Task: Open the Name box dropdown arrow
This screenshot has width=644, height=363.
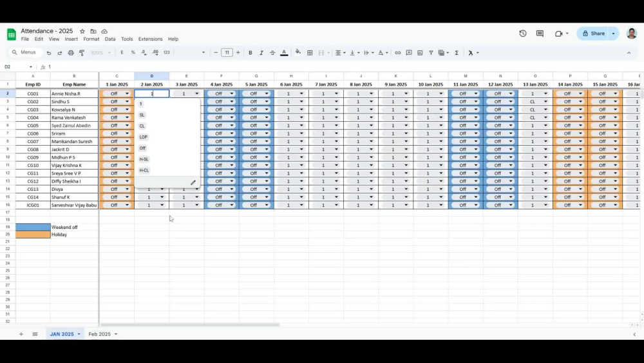Action: (30, 67)
